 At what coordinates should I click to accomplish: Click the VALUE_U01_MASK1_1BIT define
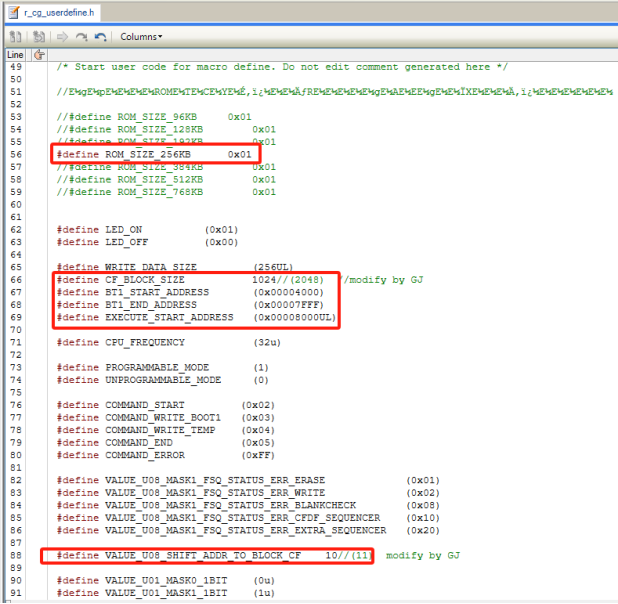point(166,593)
